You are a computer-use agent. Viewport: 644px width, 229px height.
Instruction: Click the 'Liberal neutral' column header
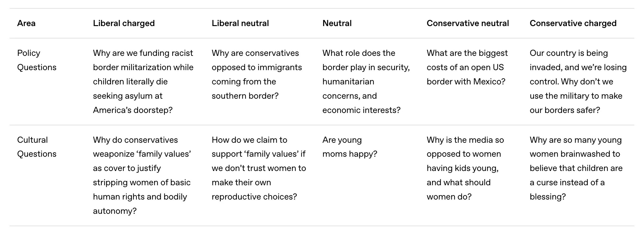click(240, 23)
